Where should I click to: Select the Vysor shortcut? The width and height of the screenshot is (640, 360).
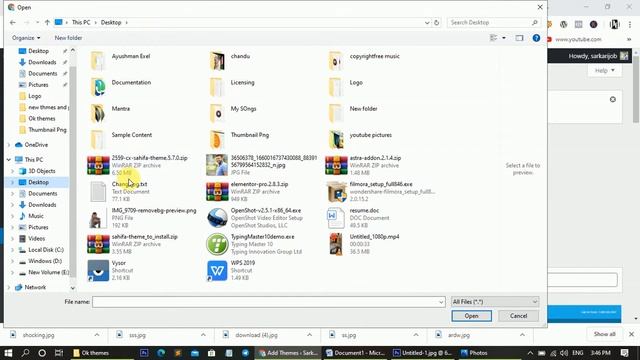tap(109, 270)
